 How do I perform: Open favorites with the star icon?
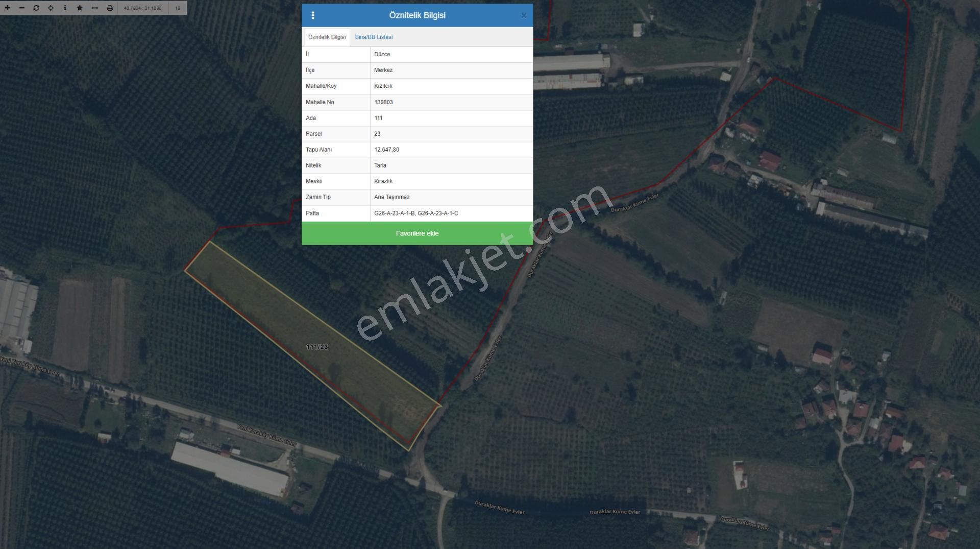[80, 8]
